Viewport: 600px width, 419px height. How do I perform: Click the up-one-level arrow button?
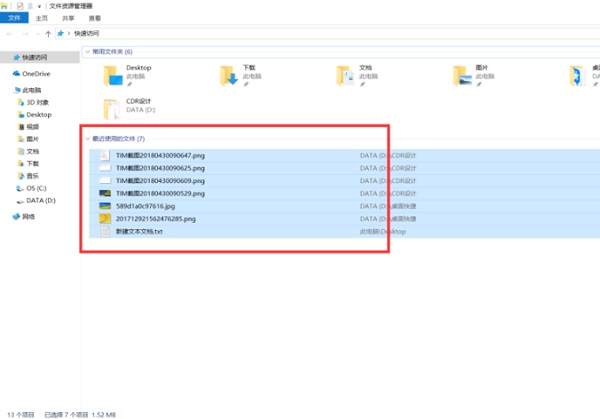click(x=50, y=33)
